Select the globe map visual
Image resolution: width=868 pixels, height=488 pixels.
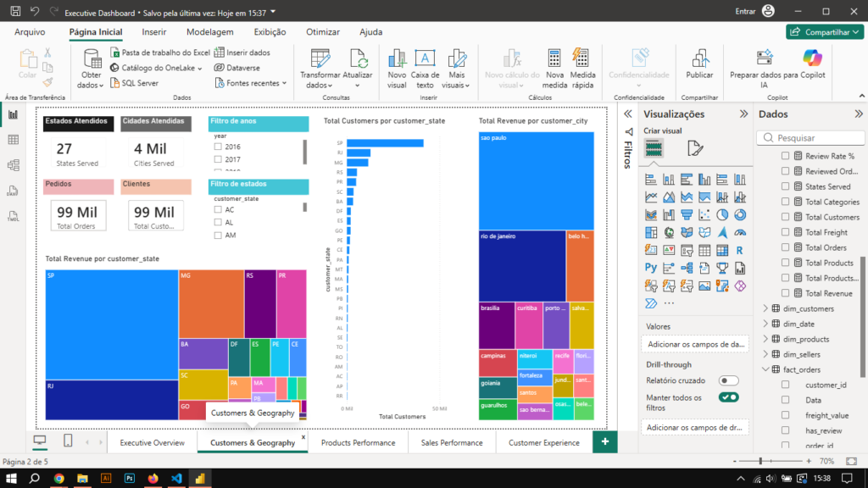669,232
